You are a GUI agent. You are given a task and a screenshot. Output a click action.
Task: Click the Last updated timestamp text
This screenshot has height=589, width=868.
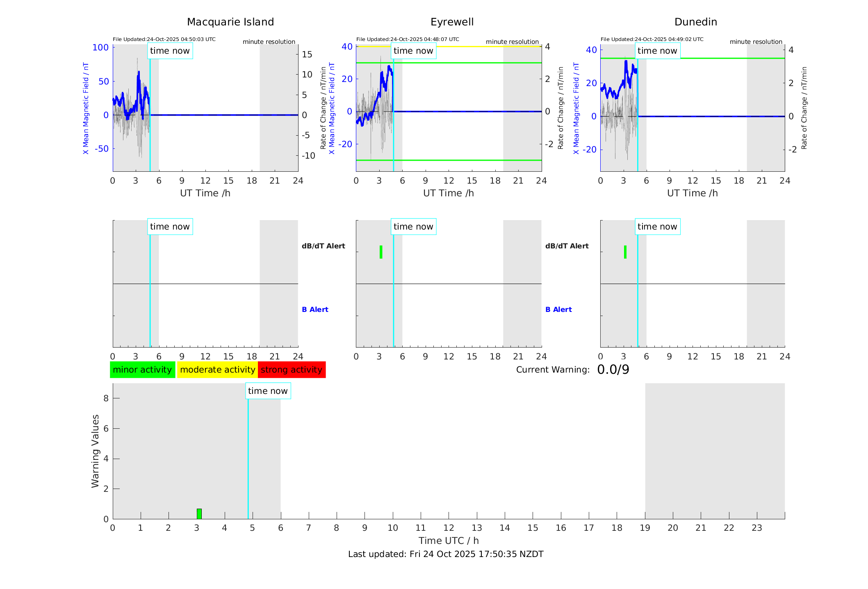point(446,554)
